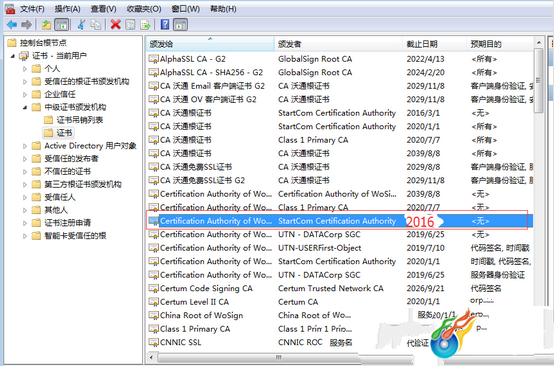Click the vertical scrollbar thumb of the list
The height and width of the screenshot is (366, 554).
538,81
